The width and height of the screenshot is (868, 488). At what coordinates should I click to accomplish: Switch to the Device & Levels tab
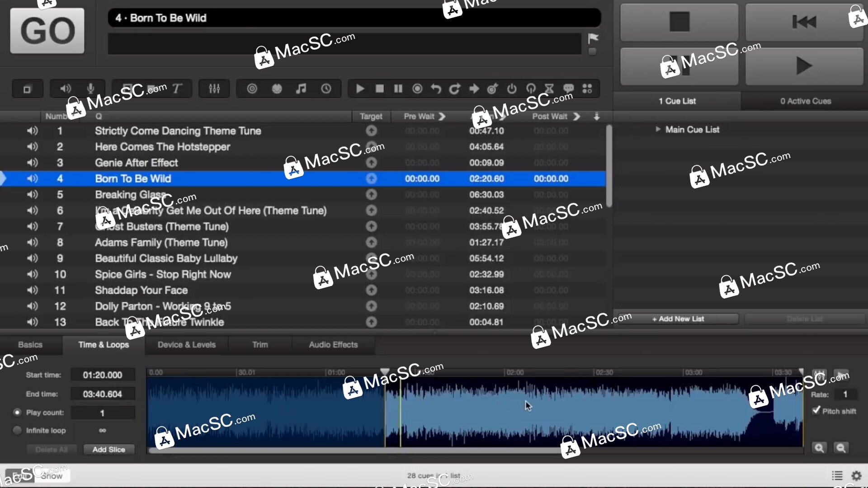[x=186, y=344]
